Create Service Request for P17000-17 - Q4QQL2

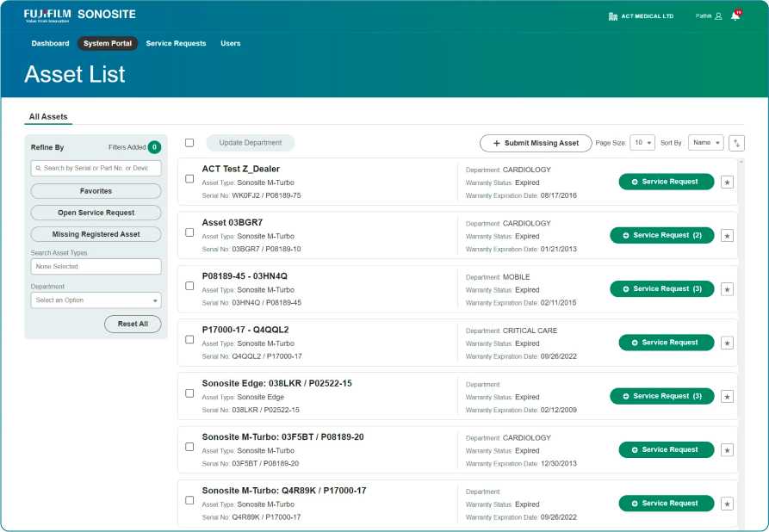[x=667, y=343]
